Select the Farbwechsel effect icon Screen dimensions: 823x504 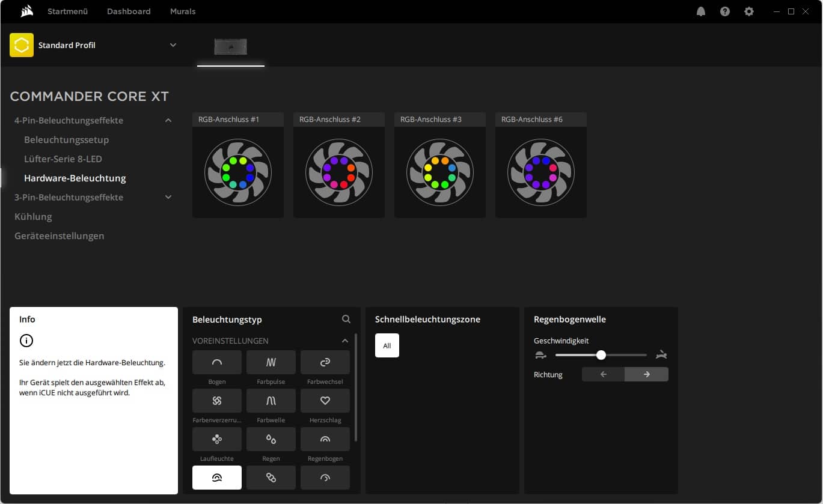[x=325, y=362]
